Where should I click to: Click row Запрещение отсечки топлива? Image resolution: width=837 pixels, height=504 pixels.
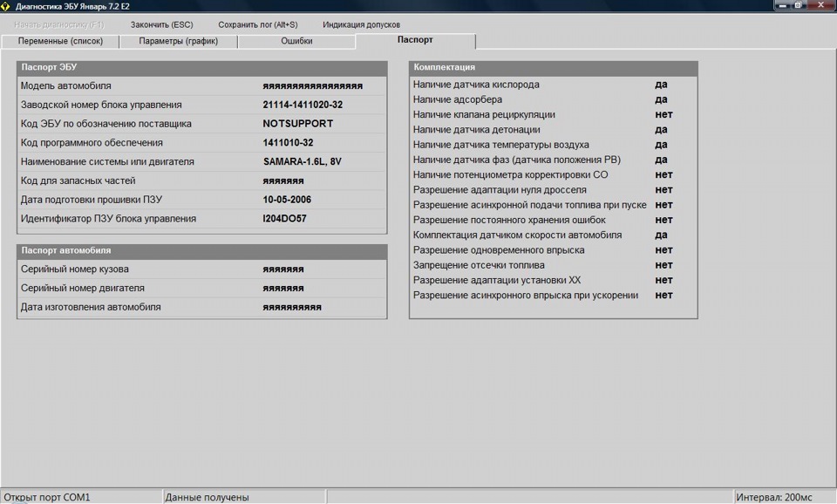click(x=554, y=265)
